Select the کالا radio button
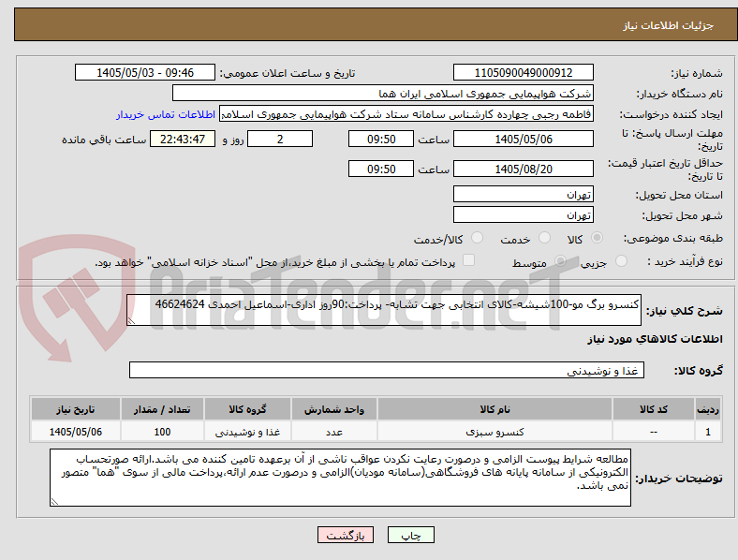 (597, 238)
